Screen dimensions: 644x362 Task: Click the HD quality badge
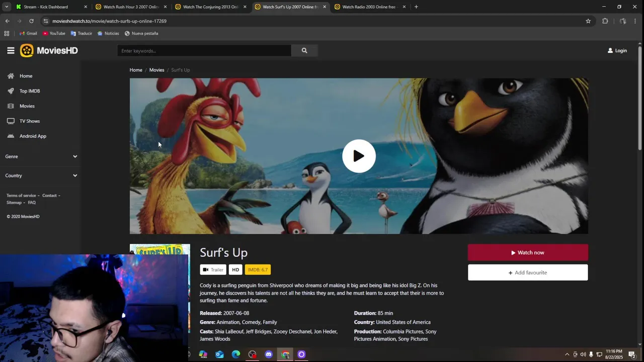tap(235, 269)
